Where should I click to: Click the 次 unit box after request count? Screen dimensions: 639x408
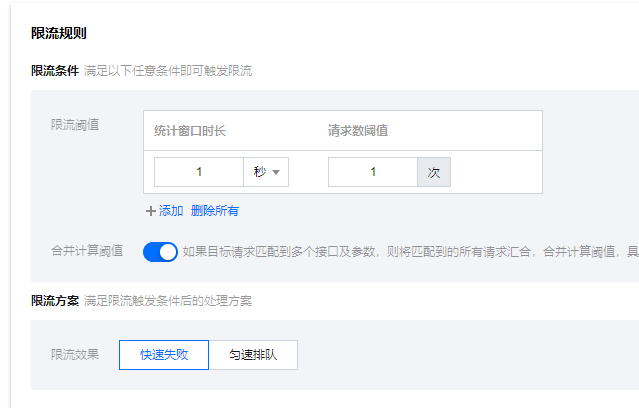434,172
